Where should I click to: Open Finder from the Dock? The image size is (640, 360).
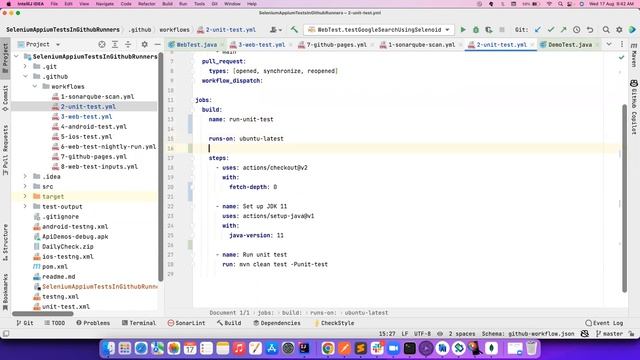click(109, 348)
